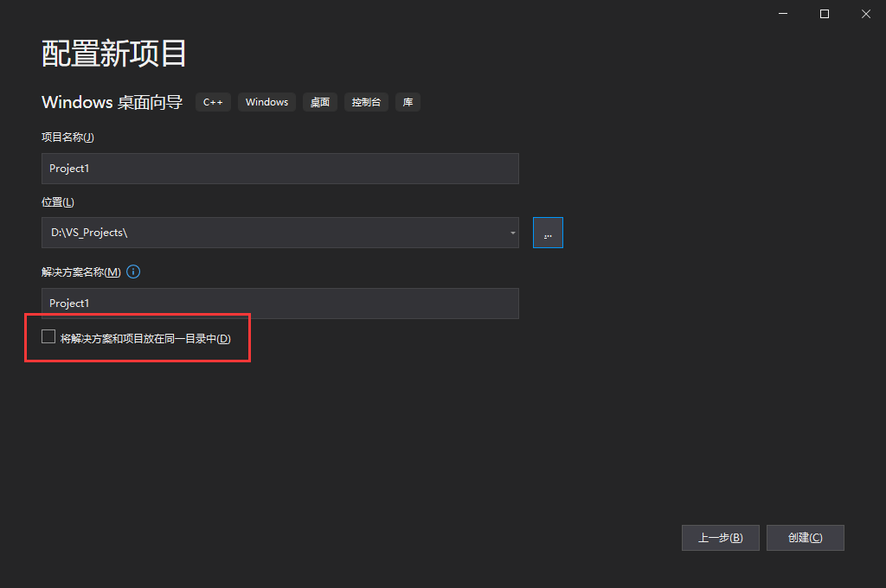This screenshot has height=588, width=886.
Task: Maximize the dialog window
Action: pyautogui.click(x=825, y=14)
